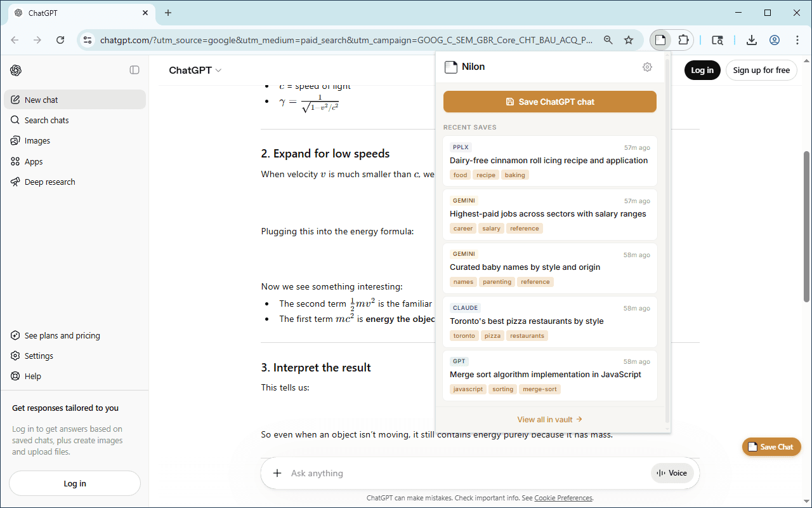Click the browser address bar URL

[346, 40]
